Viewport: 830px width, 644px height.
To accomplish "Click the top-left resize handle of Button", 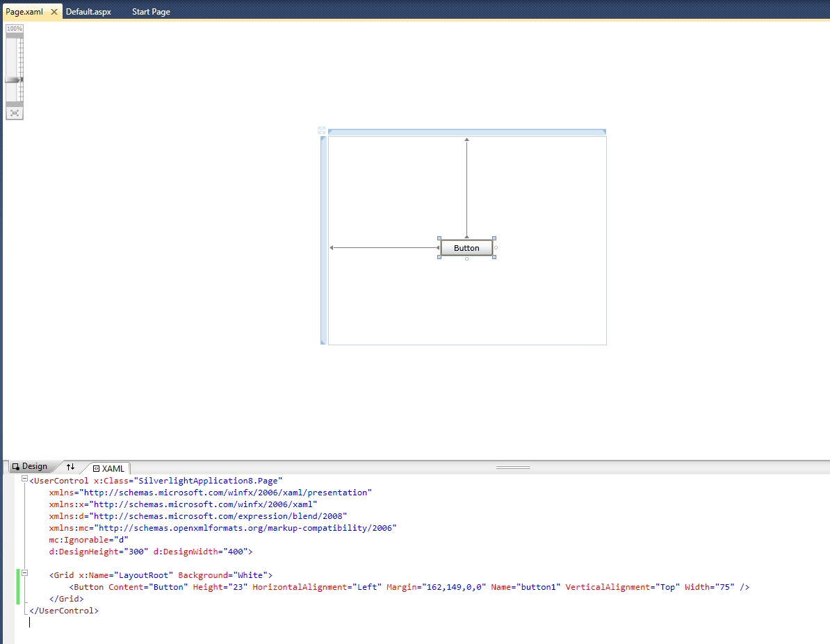I will [439, 238].
